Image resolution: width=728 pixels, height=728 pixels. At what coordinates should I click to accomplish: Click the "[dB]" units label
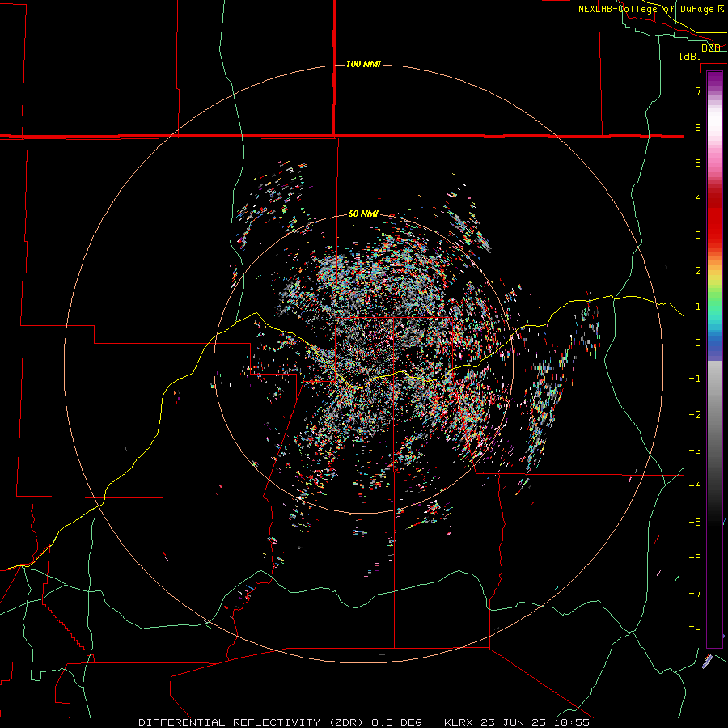tap(691, 56)
